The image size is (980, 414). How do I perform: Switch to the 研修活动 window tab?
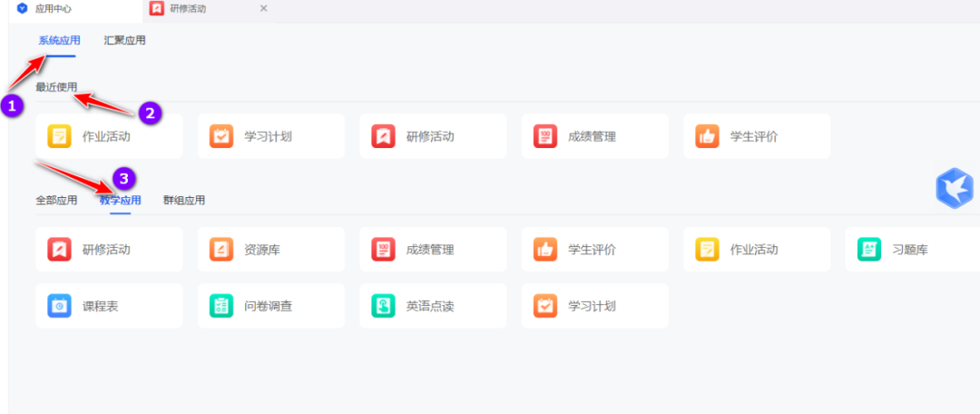[x=210, y=9]
